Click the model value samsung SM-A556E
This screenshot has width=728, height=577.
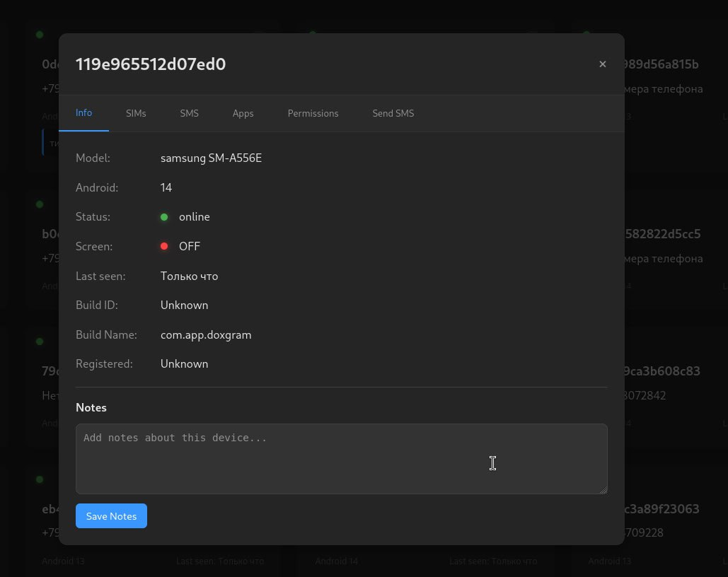click(211, 158)
